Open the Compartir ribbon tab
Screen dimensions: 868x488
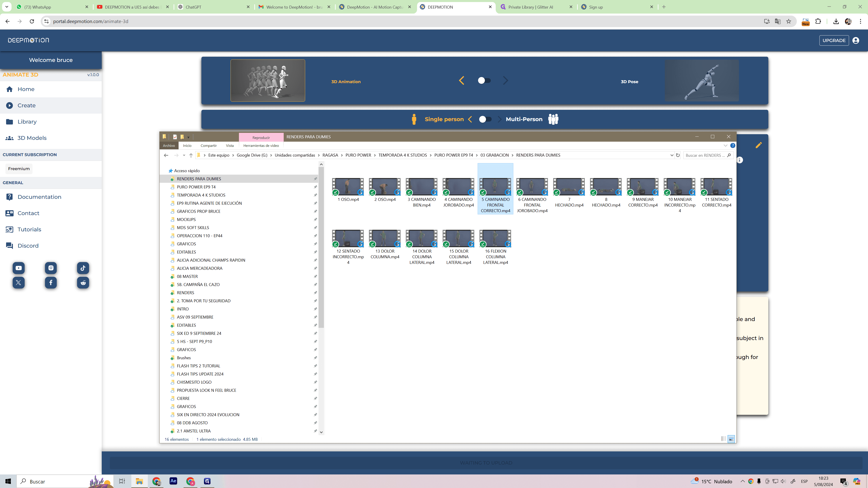coord(209,146)
